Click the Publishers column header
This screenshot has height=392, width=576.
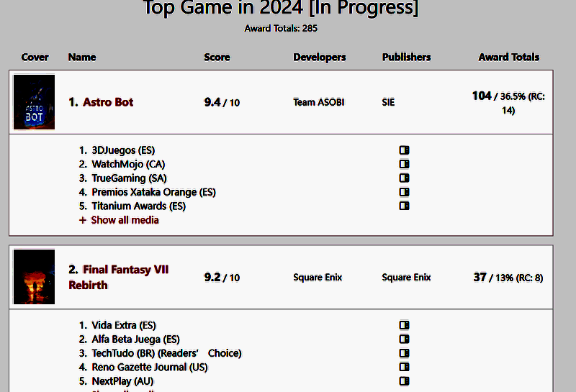click(406, 57)
